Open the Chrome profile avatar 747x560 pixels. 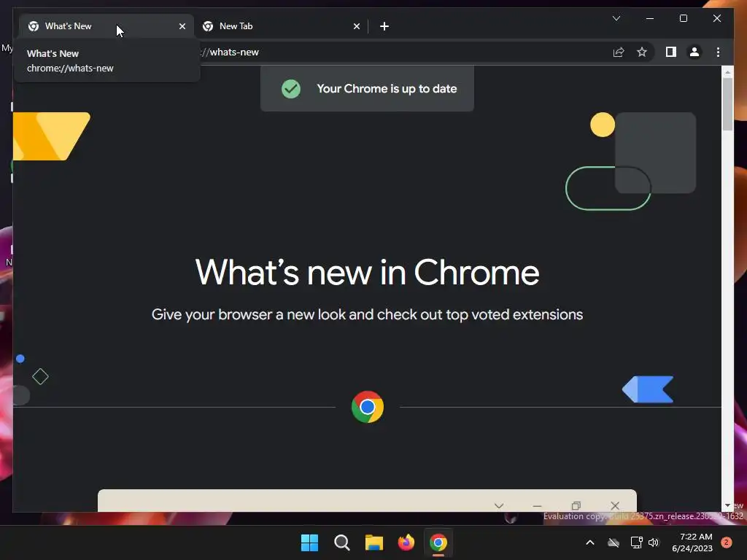pyautogui.click(x=694, y=52)
